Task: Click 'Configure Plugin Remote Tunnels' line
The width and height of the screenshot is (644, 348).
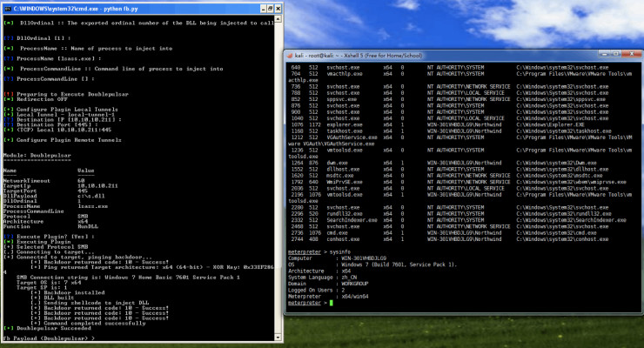Action: (63, 140)
